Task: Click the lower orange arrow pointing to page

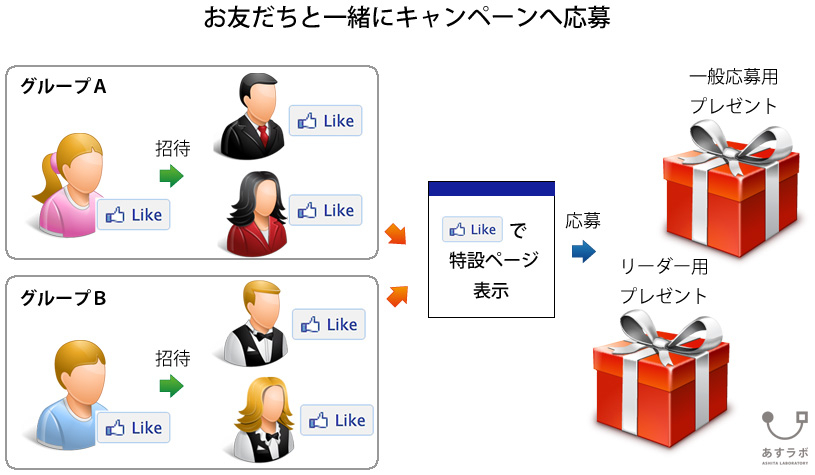Action: point(398,296)
